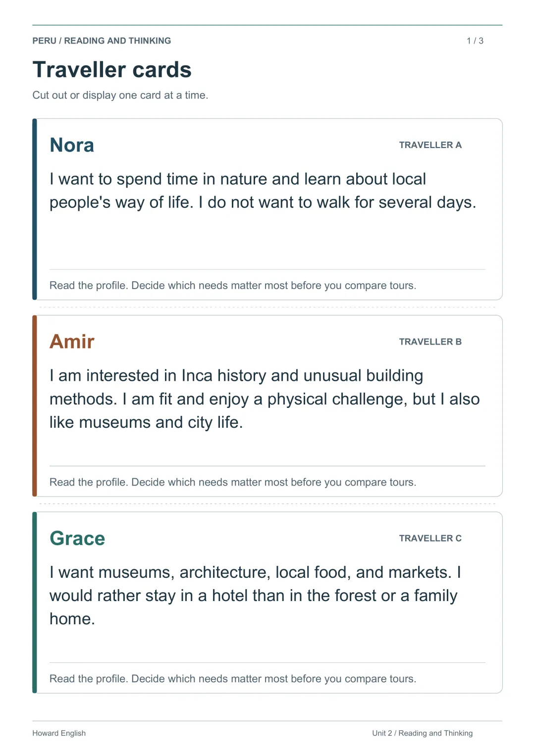Screen dimensions: 535x756
Task: Select the Grace card title
Action: 77,538
